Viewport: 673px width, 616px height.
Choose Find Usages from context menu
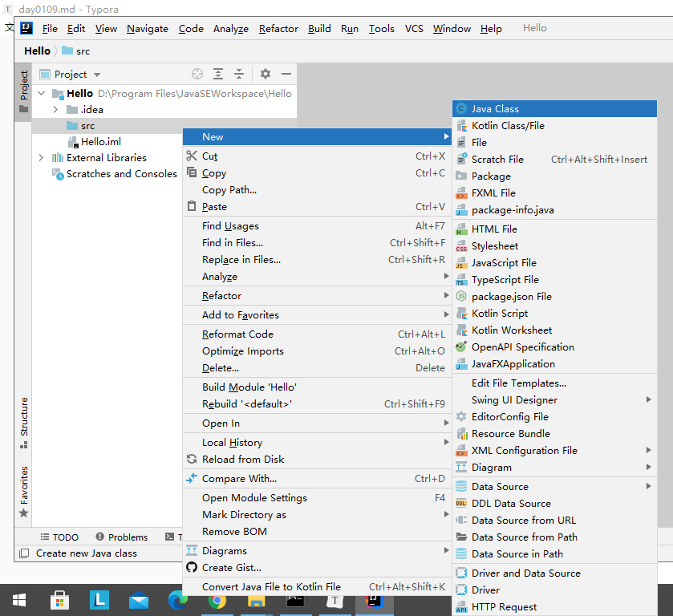[x=317, y=225]
